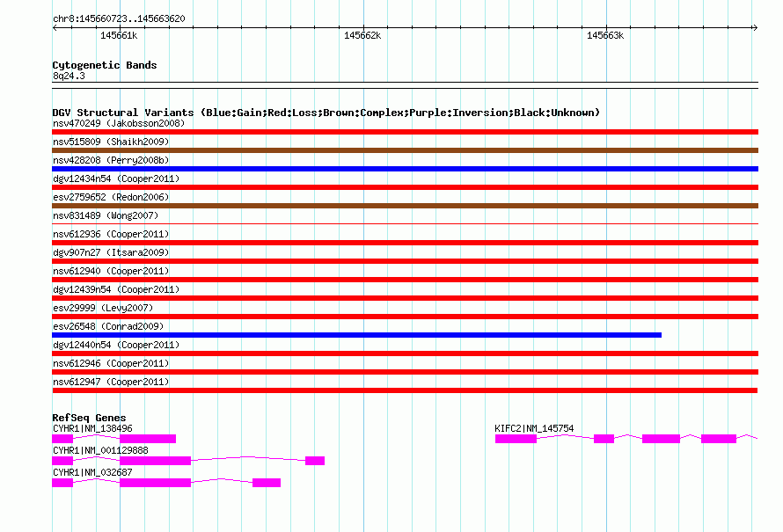Click the nsv612946 (Cooper2011) label

[x=111, y=363]
